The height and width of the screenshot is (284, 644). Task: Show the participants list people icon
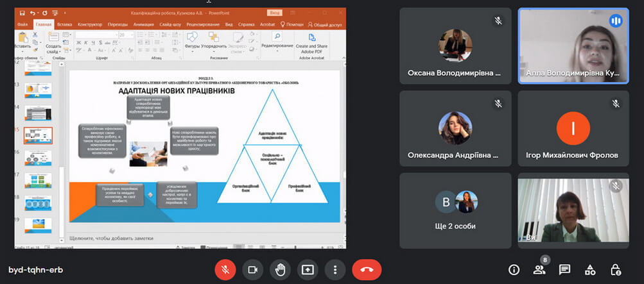click(x=539, y=269)
